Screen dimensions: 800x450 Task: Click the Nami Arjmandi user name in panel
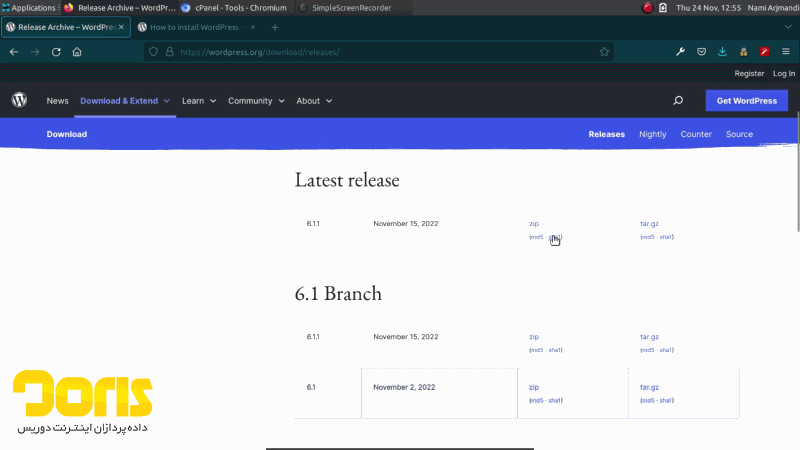[x=773, y=8]
